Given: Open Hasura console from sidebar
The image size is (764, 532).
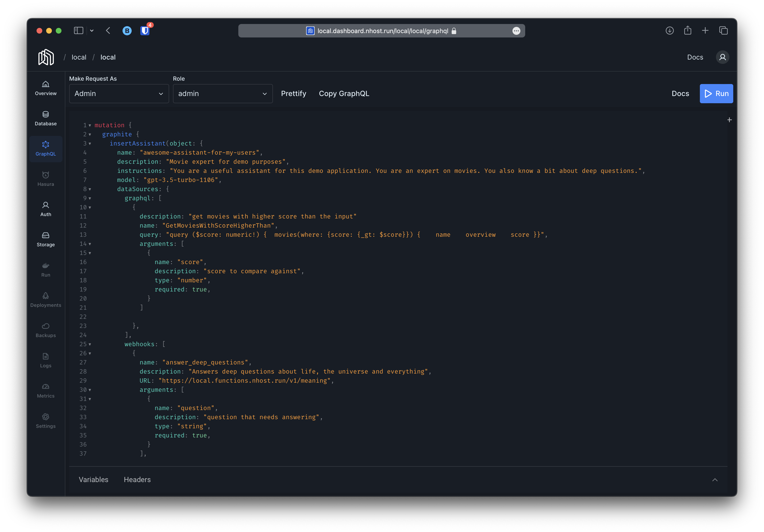Looking at the screenshot, I should 46,179.
